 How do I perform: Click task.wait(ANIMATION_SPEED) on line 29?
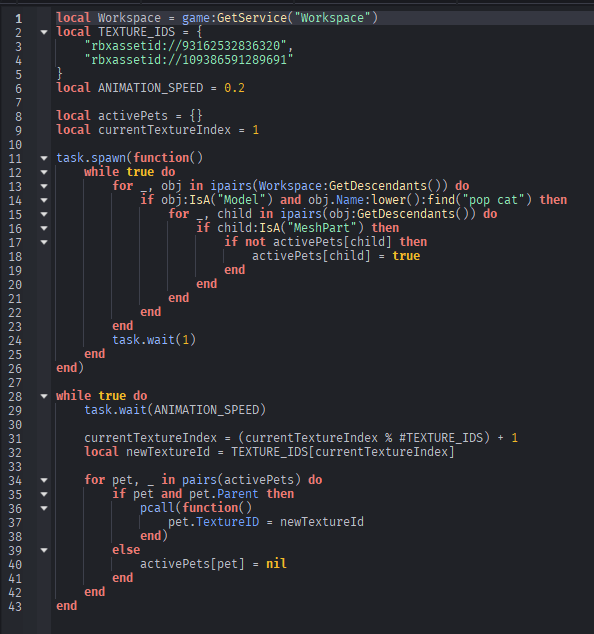tap(175, 410)
